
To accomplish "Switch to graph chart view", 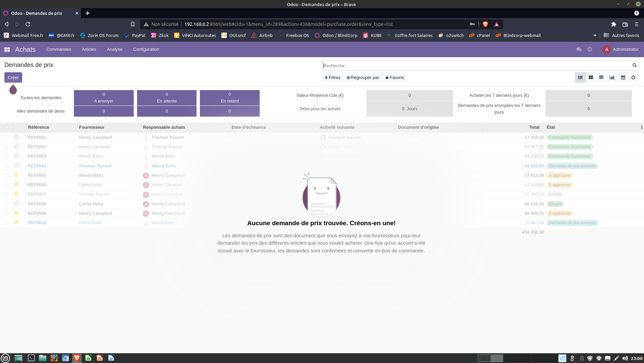I will (x=612, y=78).
